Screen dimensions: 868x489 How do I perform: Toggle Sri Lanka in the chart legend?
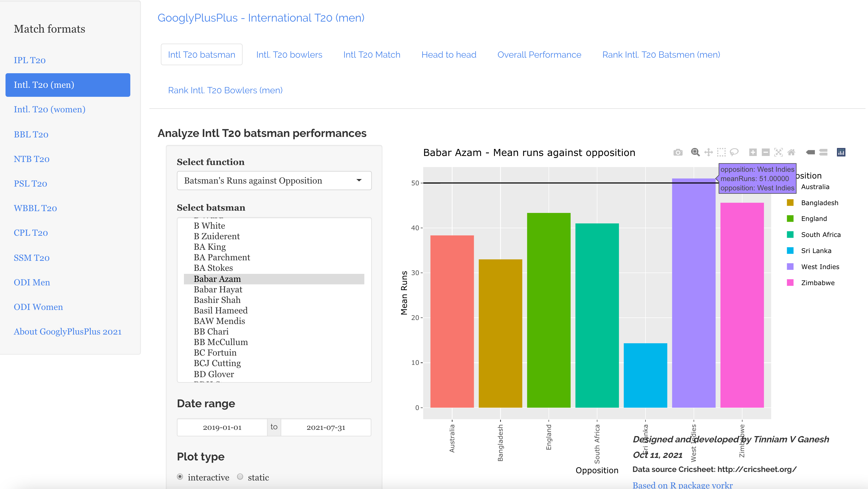(816, 251)
